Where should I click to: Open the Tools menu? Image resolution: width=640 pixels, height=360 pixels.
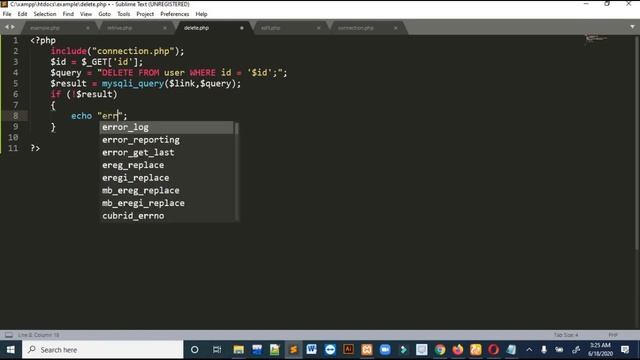click(x=123, y=14)
